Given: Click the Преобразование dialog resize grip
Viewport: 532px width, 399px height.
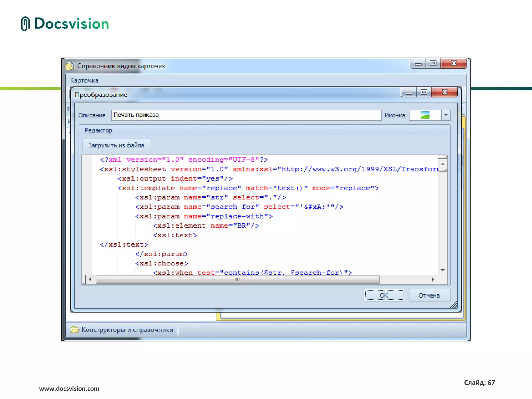Looking at the screenshot, I should tap(454, 304).
